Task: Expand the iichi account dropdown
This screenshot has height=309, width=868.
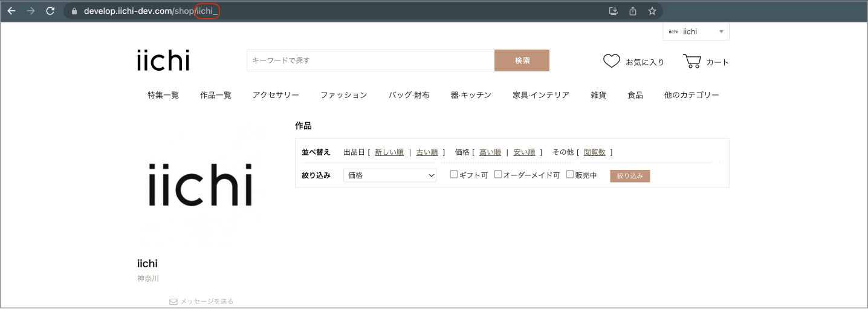Action: (x=696, y=31)
